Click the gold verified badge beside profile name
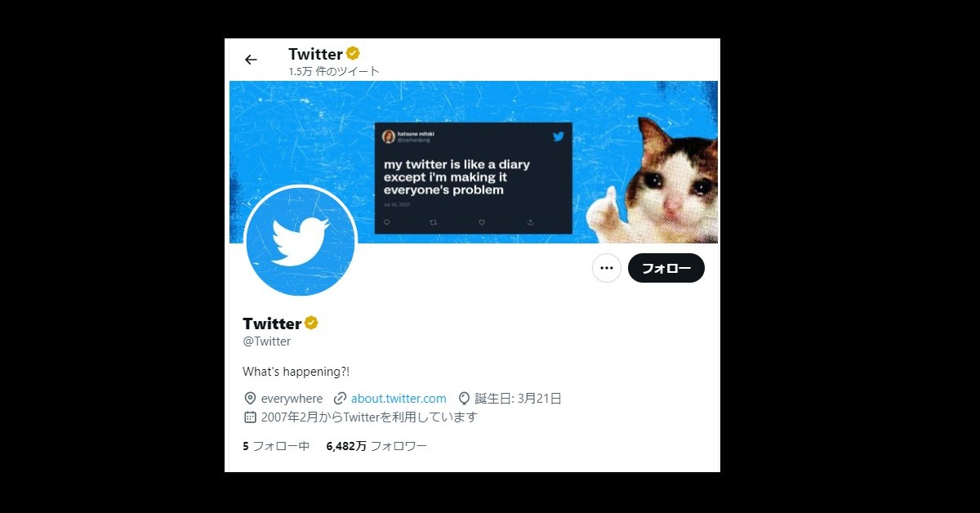 (x=311, y=323)
